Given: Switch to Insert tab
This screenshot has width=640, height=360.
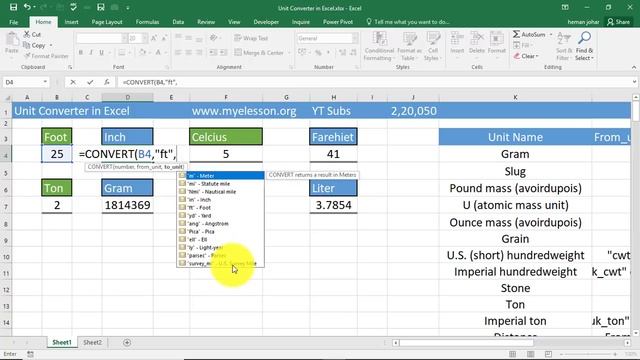Looking at the screenshot, I should pos(71,22).
